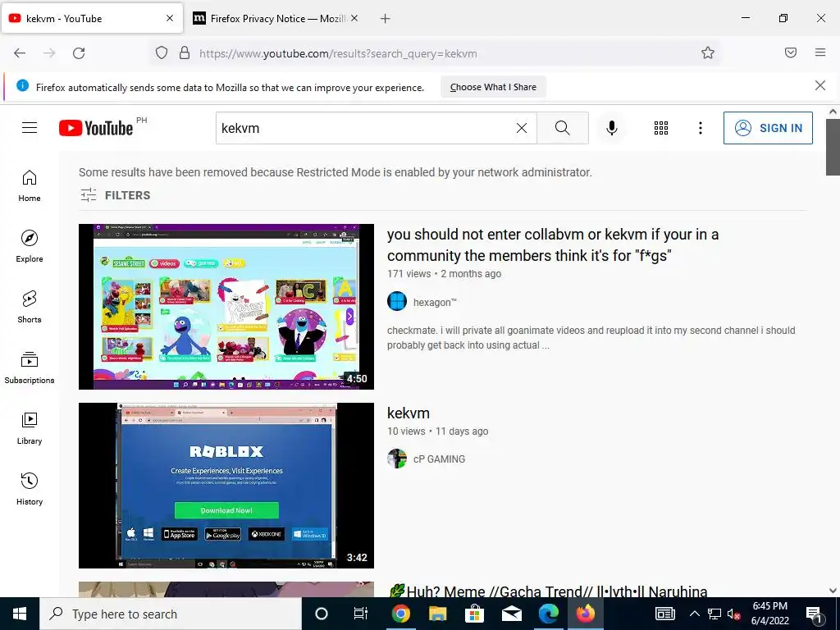Click the magnifier search button

(563, 128)
